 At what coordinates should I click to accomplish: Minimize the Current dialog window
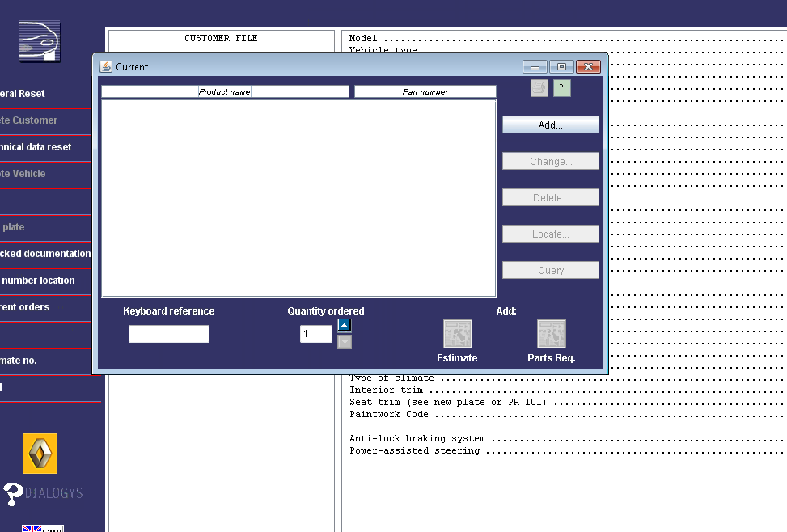click(x=535, y=67)
